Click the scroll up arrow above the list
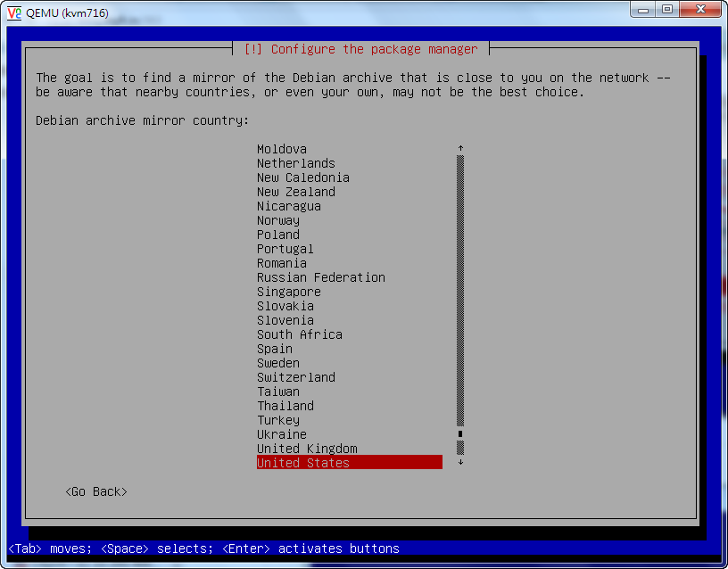Screen dimensions: 728x569 click(x=460, y=149)
